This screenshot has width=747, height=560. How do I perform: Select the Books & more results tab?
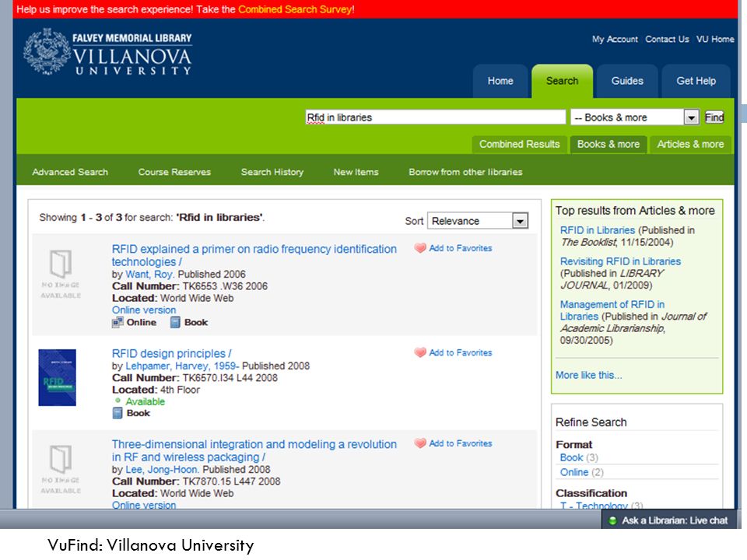pyautogui.click(x=608, y=145)
